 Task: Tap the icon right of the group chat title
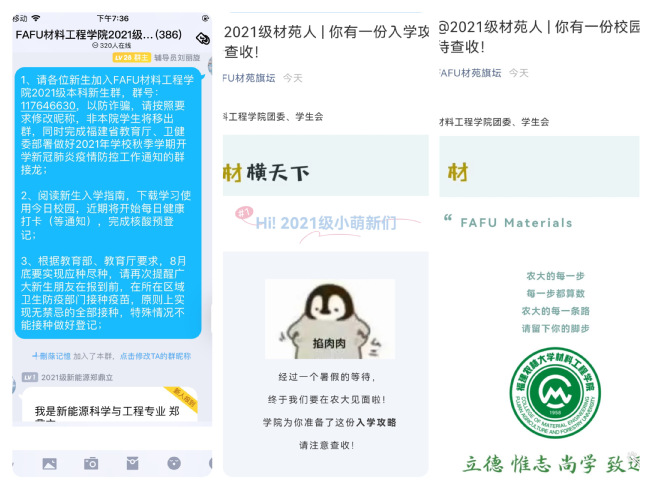[201, 38]
